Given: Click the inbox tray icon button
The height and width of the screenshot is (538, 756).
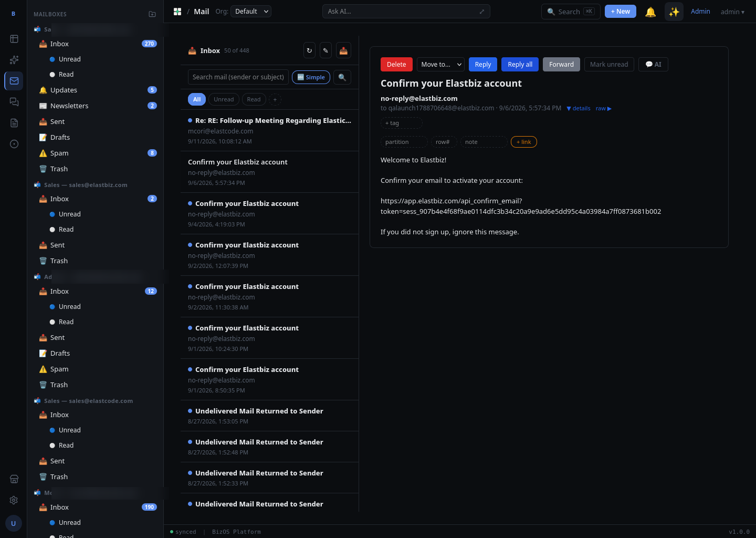Looking at the screenshot, I should [343, 50].
